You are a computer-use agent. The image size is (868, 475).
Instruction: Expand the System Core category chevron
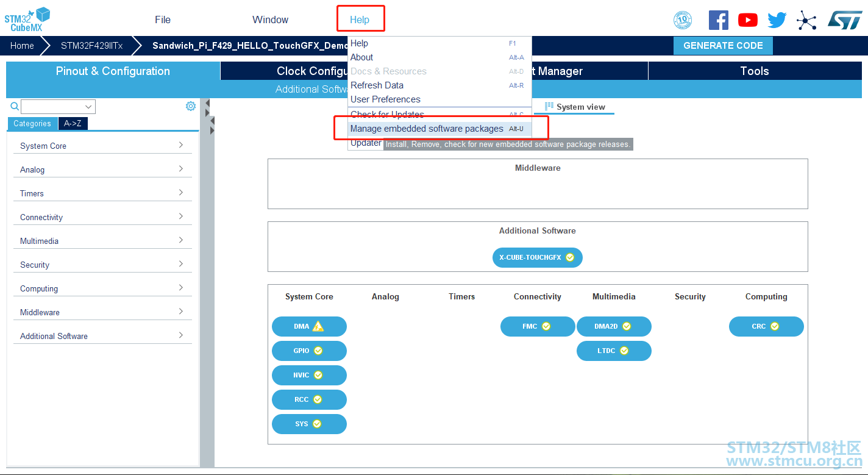tap(181, 145)
